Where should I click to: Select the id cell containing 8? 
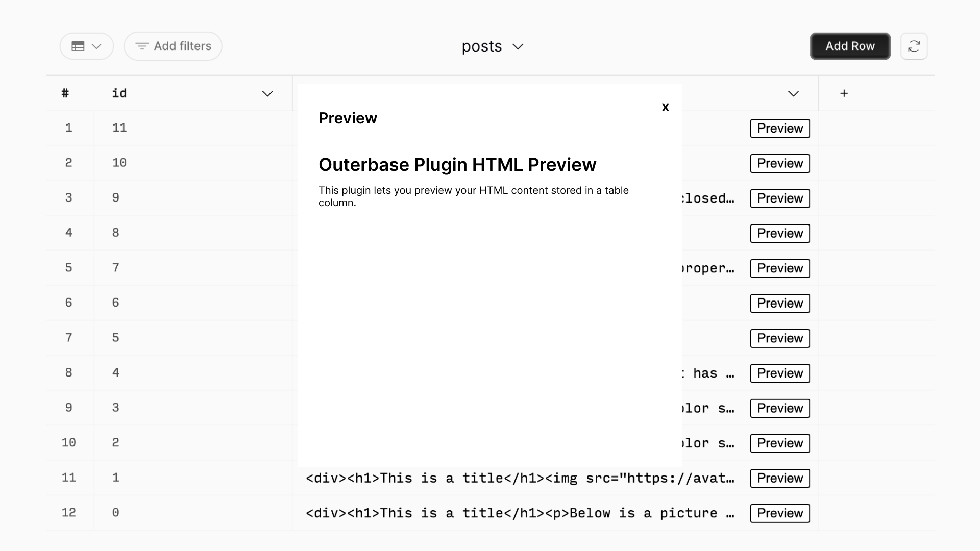point(193,233)
